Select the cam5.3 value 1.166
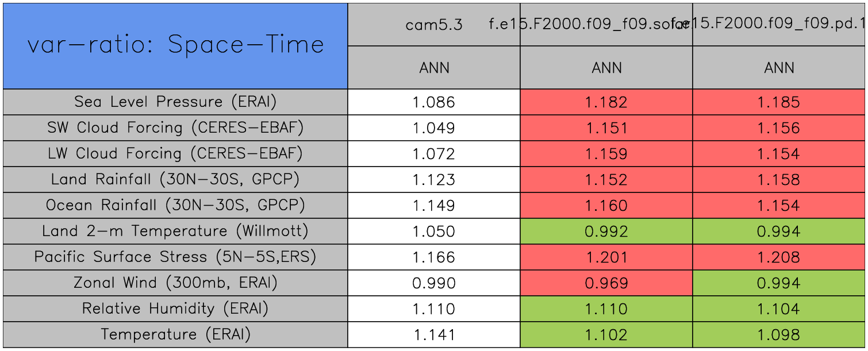 (434, 257)
